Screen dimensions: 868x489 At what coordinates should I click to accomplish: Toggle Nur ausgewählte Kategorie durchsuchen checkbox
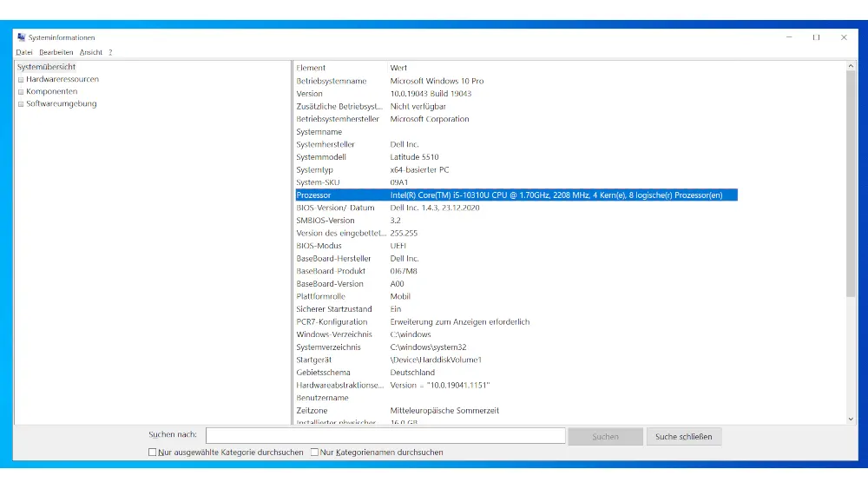pos(152,452)
